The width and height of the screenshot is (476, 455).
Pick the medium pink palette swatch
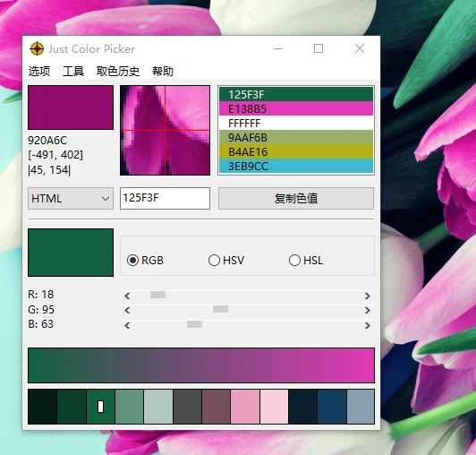tap(245, 407)
